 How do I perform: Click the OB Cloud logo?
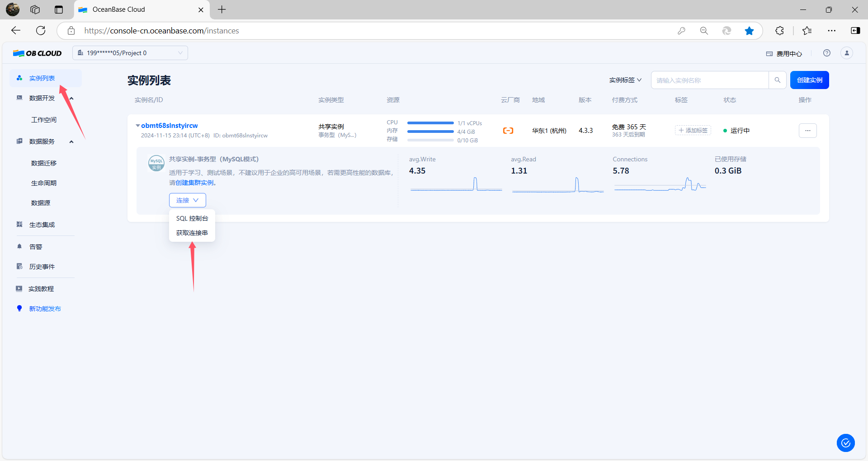[37, 53]
